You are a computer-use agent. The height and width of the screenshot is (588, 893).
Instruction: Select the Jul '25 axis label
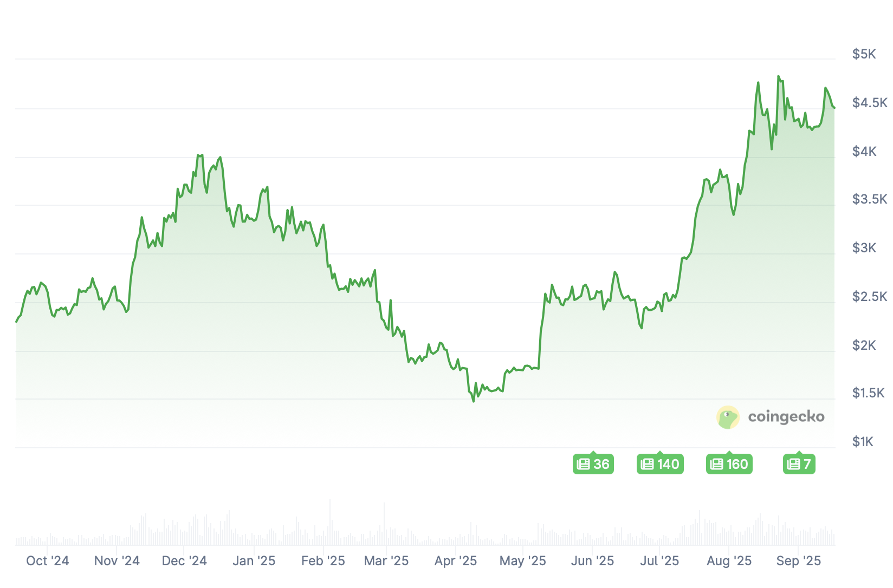click(659, 561)
